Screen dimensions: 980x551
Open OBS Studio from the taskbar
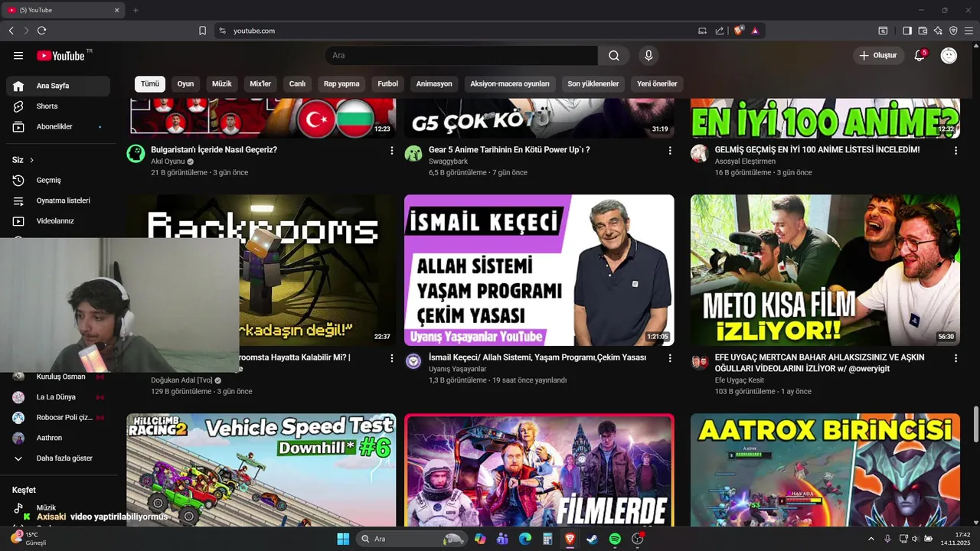[x=638, y=539]
